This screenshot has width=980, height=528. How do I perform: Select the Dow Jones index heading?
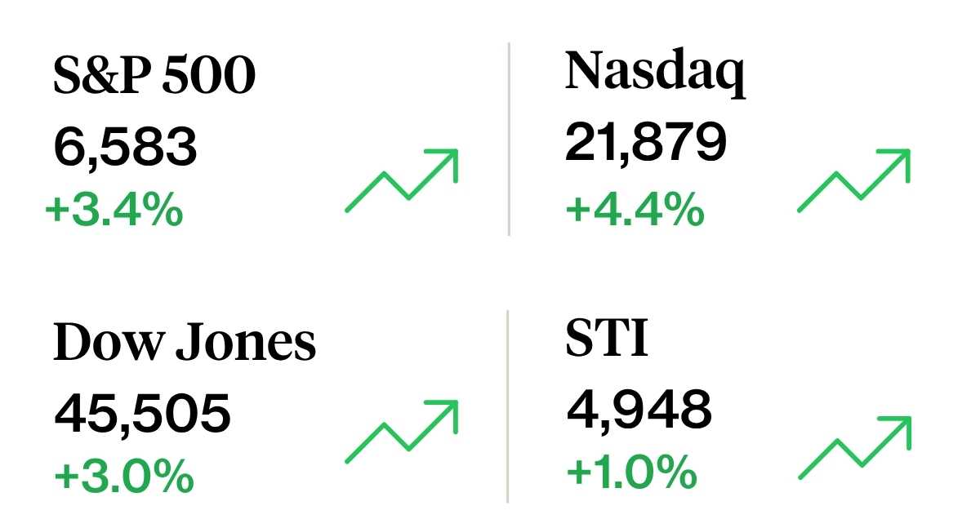tap(185, 342)
